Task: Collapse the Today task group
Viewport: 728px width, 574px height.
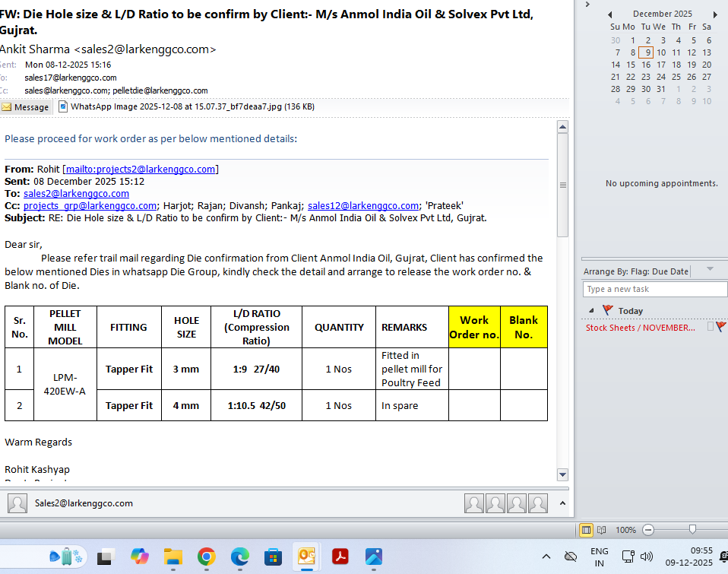Action: (592, 310)
